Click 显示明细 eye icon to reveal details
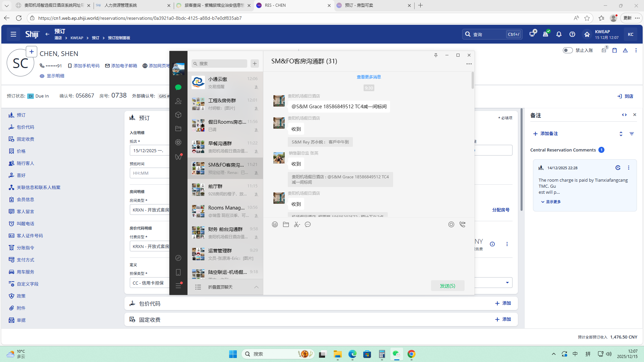 (42, 76)
